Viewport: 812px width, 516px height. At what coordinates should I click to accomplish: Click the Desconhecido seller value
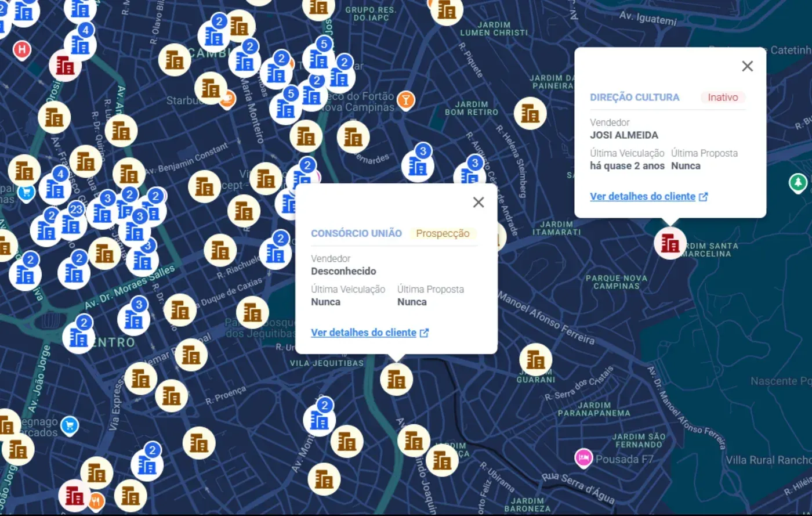point(343,271)
